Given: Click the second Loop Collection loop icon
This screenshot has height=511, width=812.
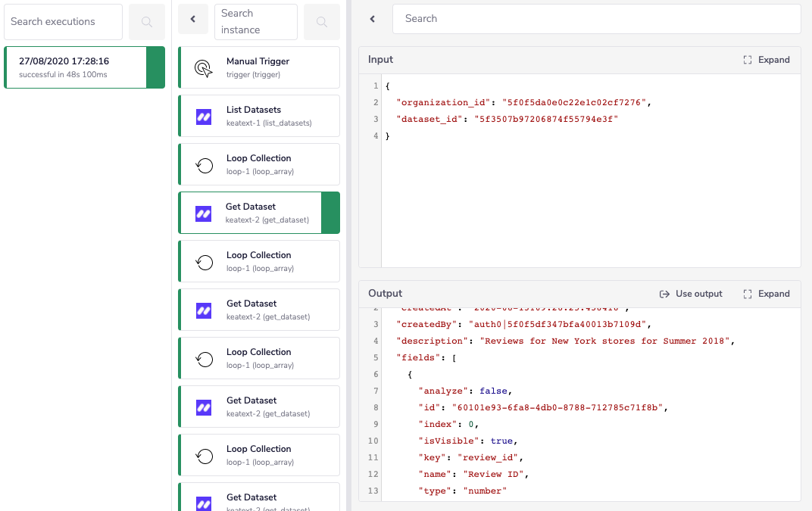Looking at the screenshot, I should click(x=204, y=262).
